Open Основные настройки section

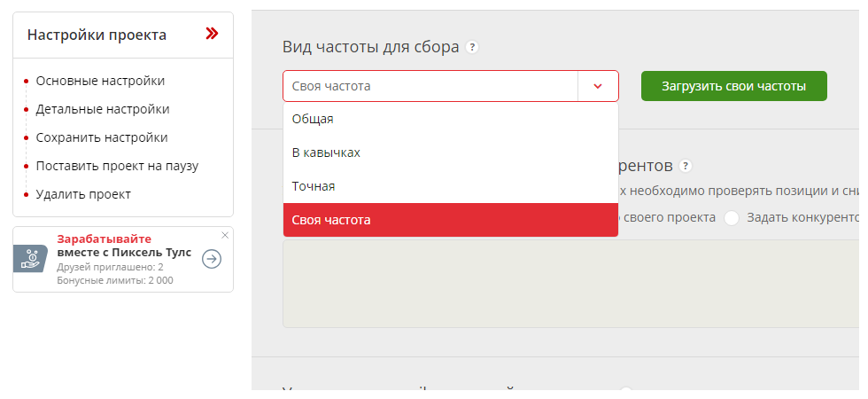[x=100, y=81]
